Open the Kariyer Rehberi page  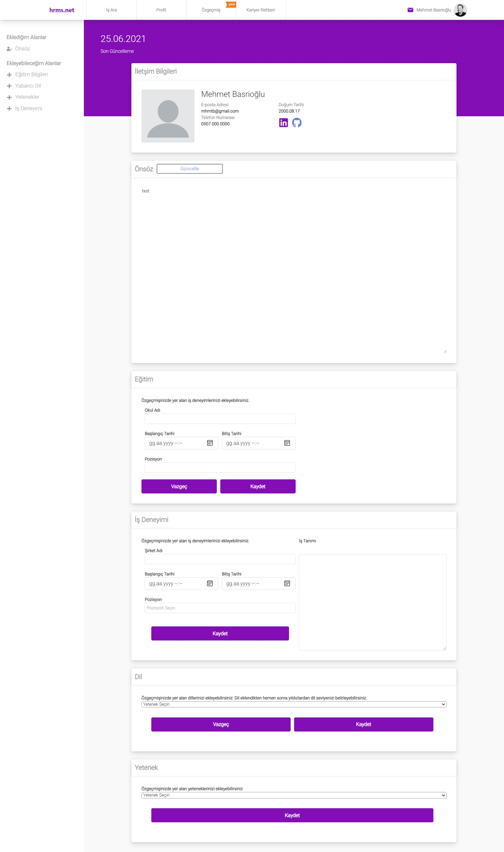coord(261,10)
